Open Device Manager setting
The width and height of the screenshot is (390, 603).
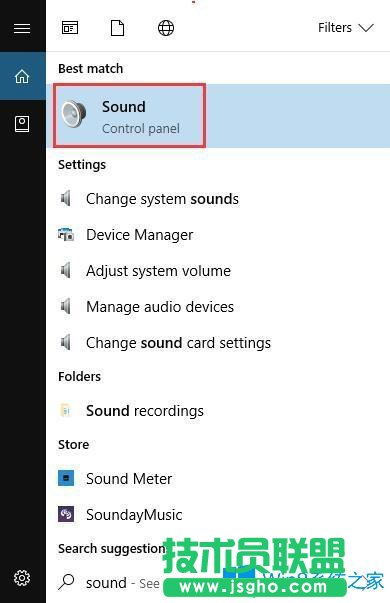(x=218, y=235)
